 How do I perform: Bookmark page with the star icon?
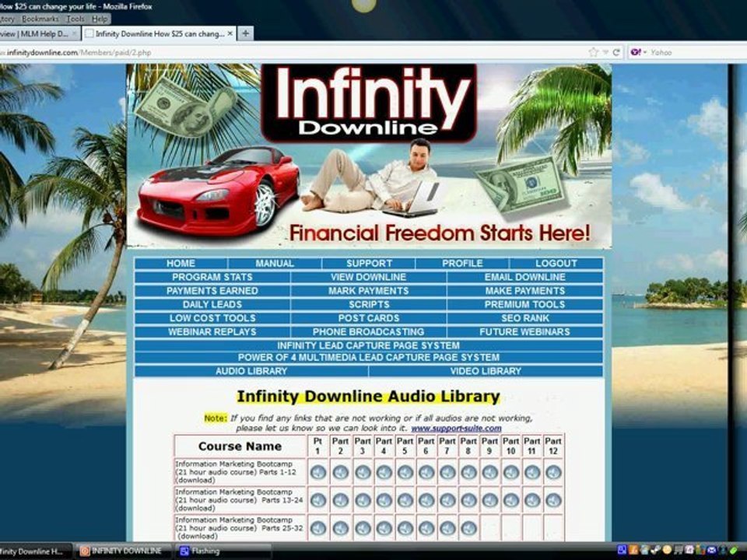[x=593, y=52]
